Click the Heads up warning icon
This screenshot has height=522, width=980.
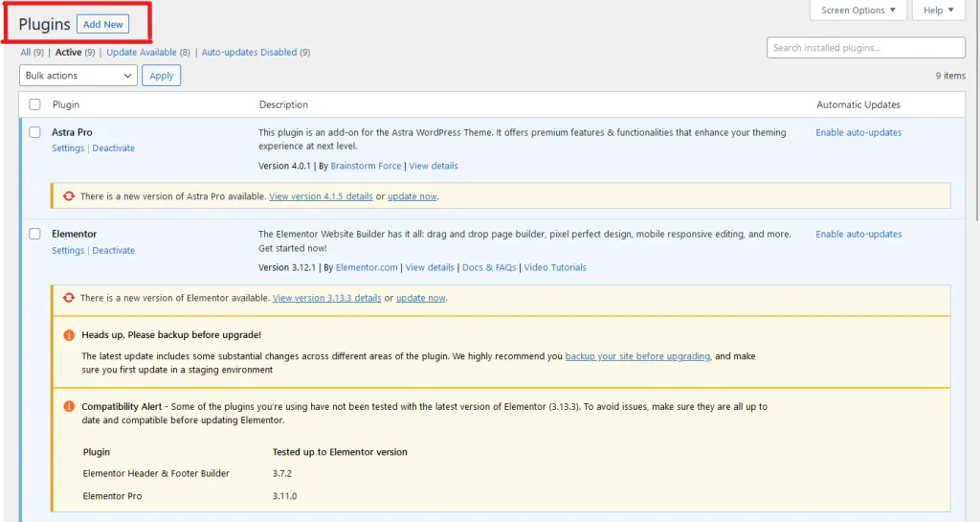coord(69,335)
